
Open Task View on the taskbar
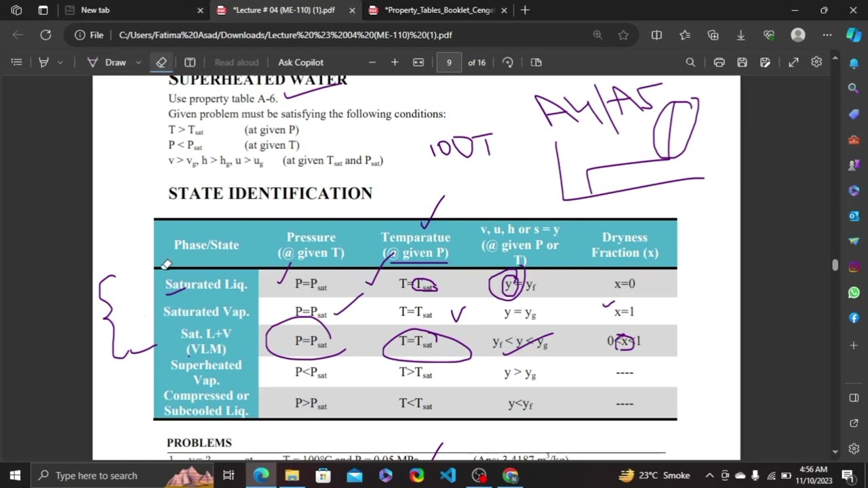point(229,475)
